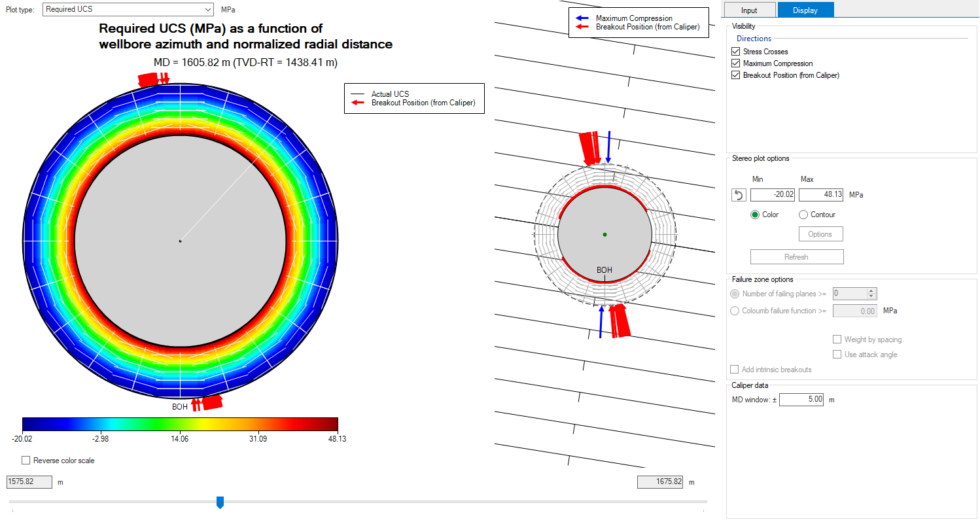Click the reset min/max undo arrow icon

(x=739, y=195)
